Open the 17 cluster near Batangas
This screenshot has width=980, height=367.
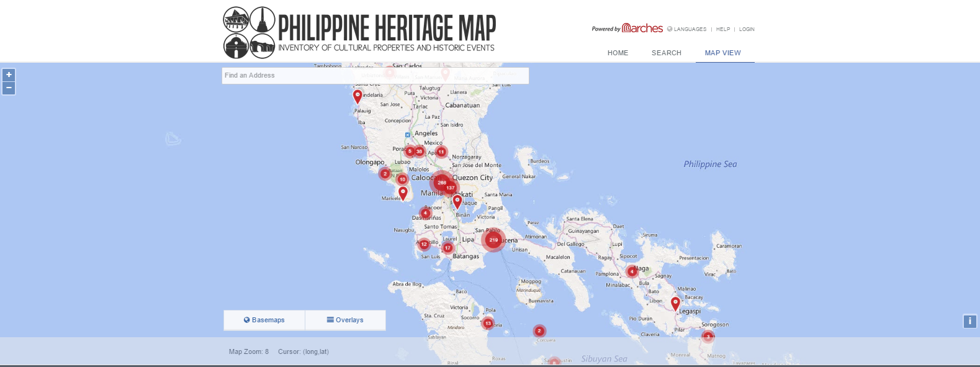point(447,248)
